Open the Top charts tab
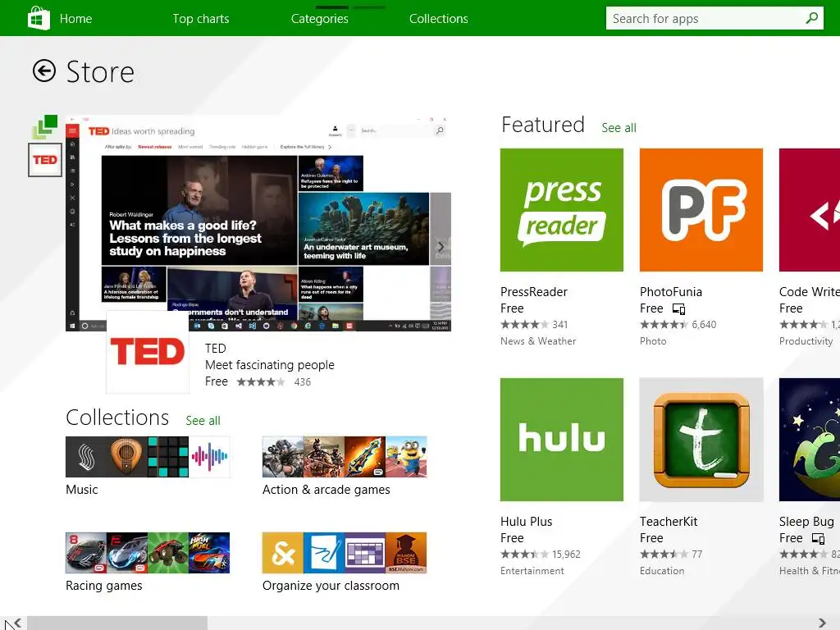The width and height of the screenshot is (840, 630). click(x=201, y=19)
